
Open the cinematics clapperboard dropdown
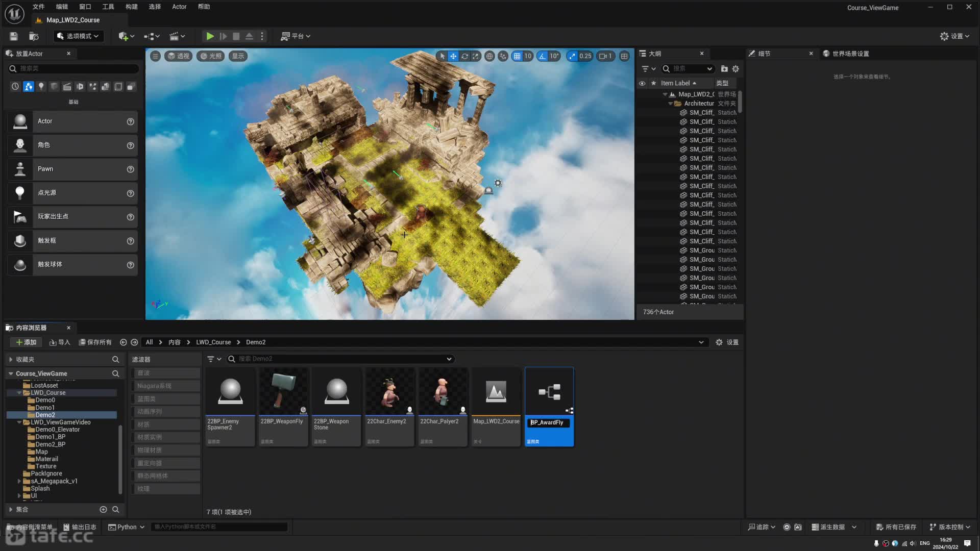[x=177, y=36]
